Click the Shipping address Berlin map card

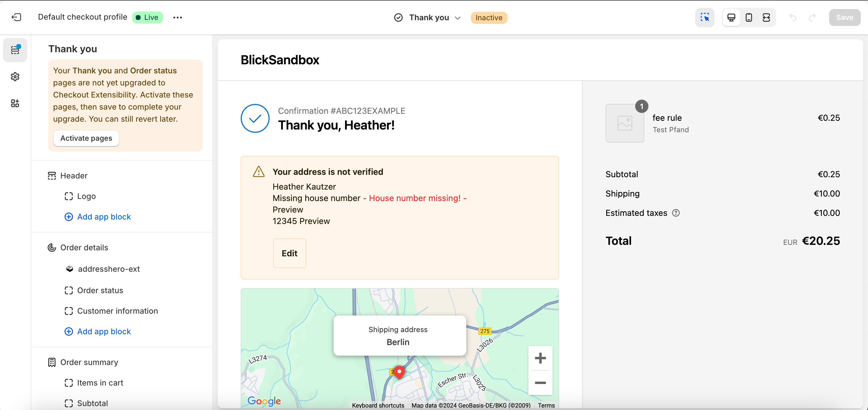(400, 335)
